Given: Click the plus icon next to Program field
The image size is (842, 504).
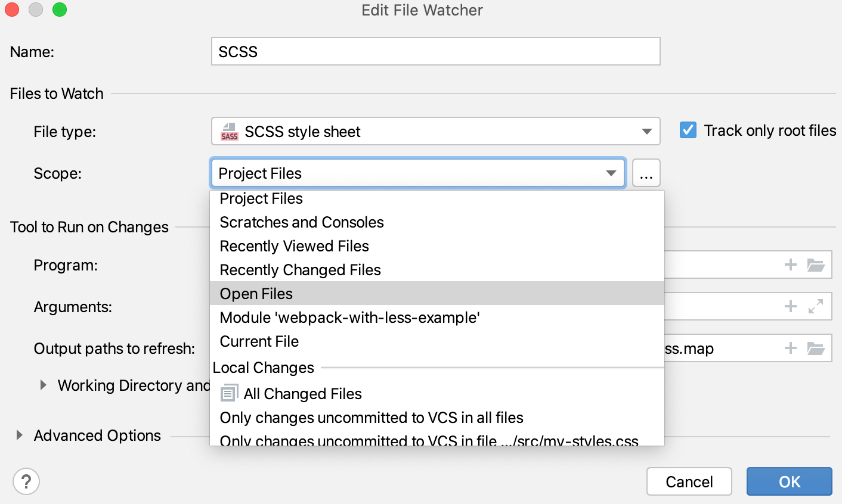Looking at the screenshot, I should click(x=790, y=265).
